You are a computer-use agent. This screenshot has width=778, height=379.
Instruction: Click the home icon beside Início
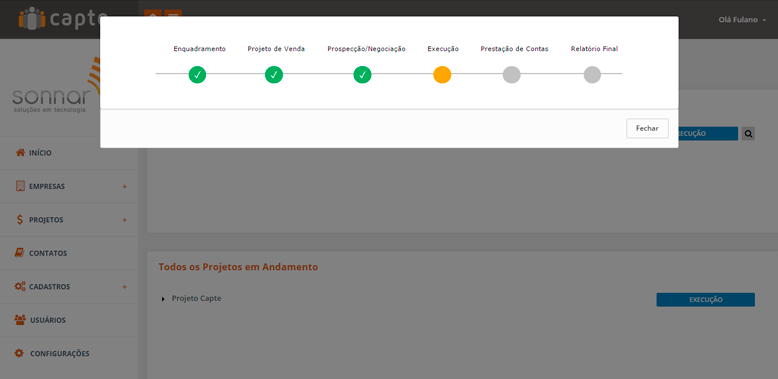tap(20, 152)
